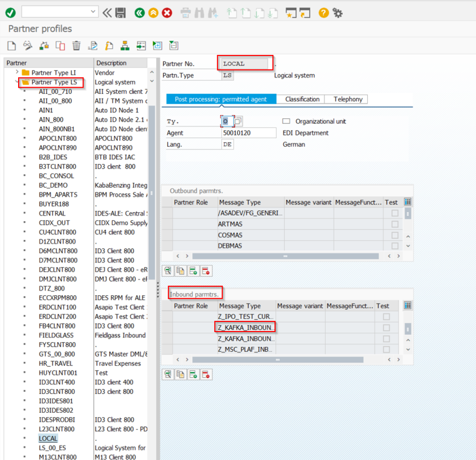This screenshot has height=460, width=476.
Task: Toggle Test checkbox for Z_IPO_TEST_CUR row
Action: click(386, 317)
